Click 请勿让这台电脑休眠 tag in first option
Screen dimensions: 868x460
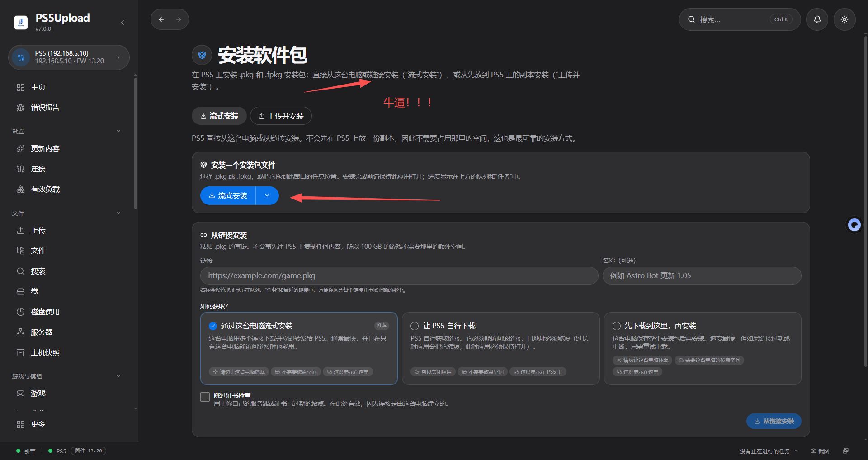239,372
